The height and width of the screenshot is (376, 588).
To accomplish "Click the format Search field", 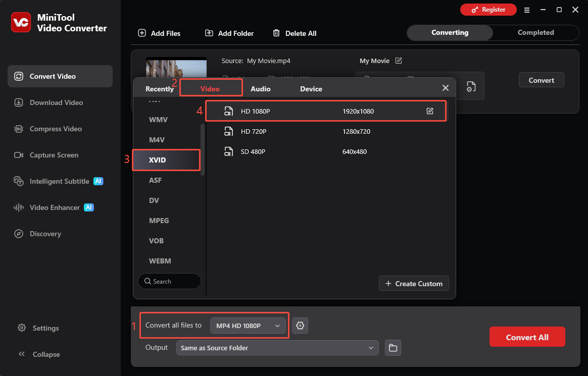I will (170, 281).
